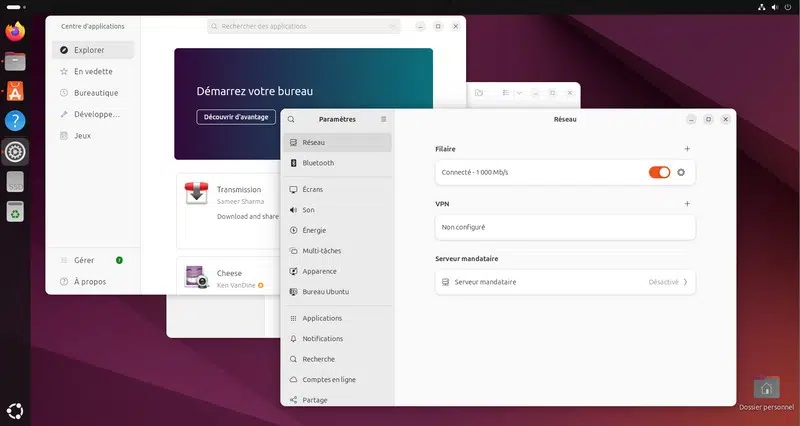Open Bureau Ubuntu settings panel
The image size is (800, 426).
(x=337, y=292)
